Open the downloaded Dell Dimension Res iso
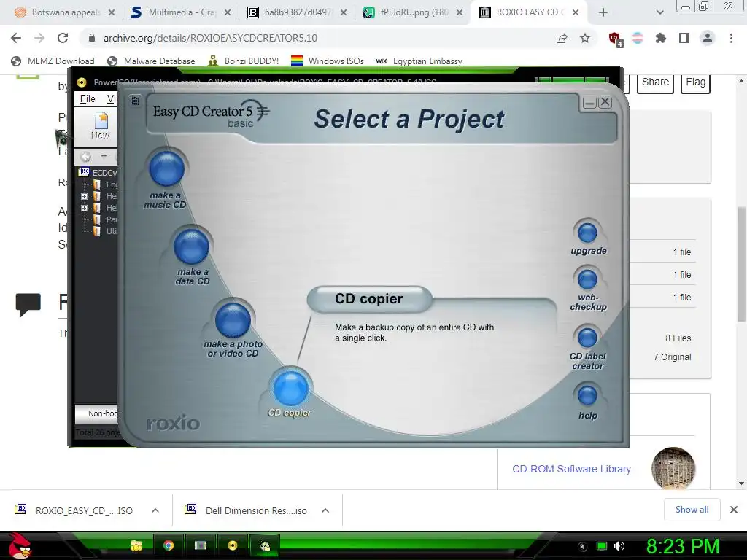This screenshot has height=560, width=747. coord(246,510)
